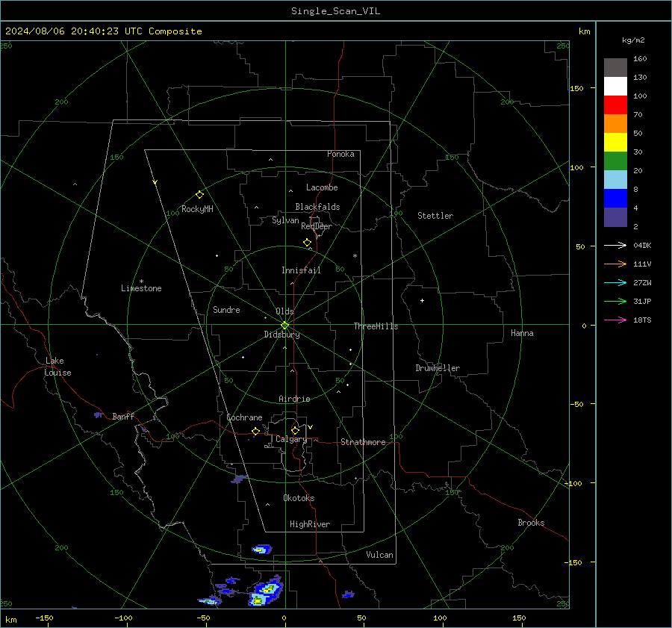
Task: Select the grey 130-160 color swatch
Action: 615,68
